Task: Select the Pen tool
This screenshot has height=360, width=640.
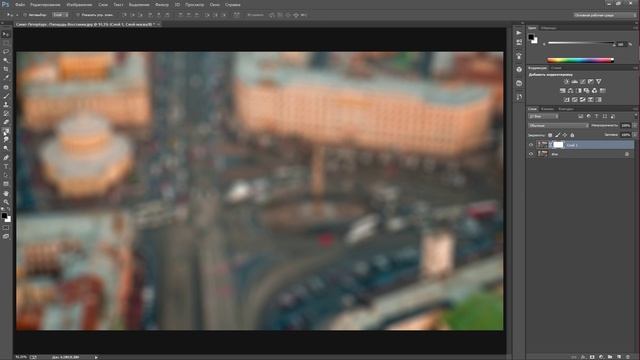Action: (x=6, y=158)
